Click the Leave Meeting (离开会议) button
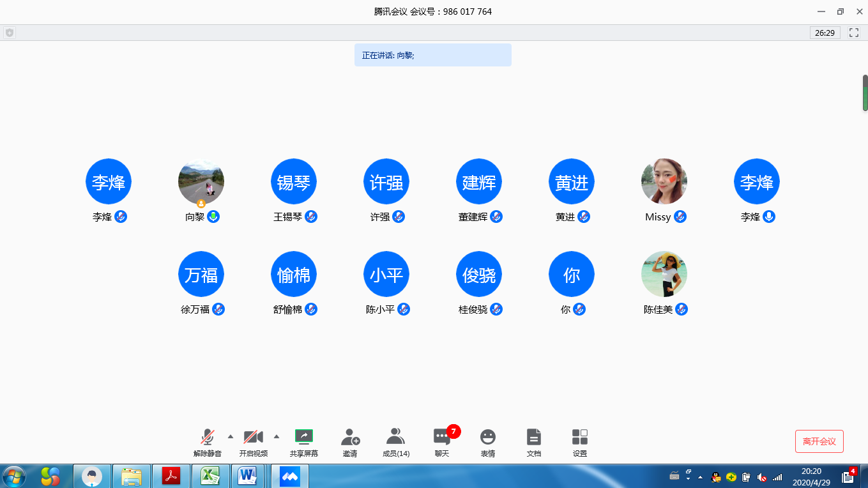 (819, 441)
